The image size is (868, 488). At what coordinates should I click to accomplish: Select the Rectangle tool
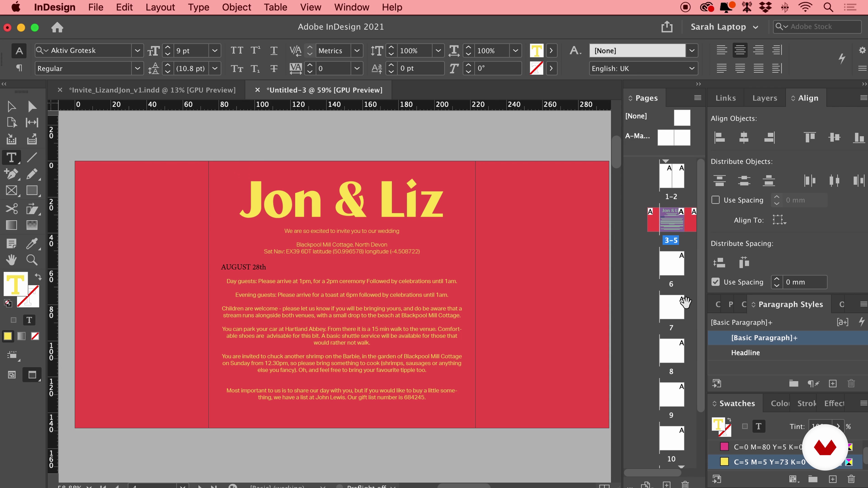tap(32, 191)
